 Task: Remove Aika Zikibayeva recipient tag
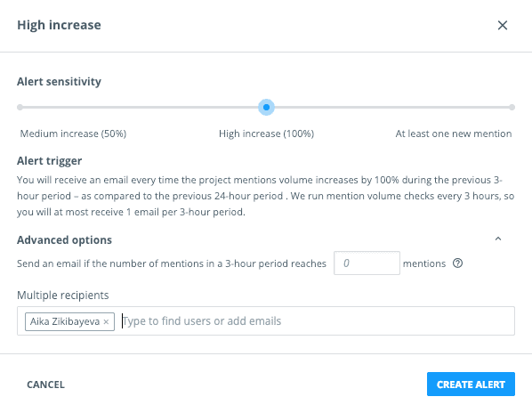click(x=106, y=321)
